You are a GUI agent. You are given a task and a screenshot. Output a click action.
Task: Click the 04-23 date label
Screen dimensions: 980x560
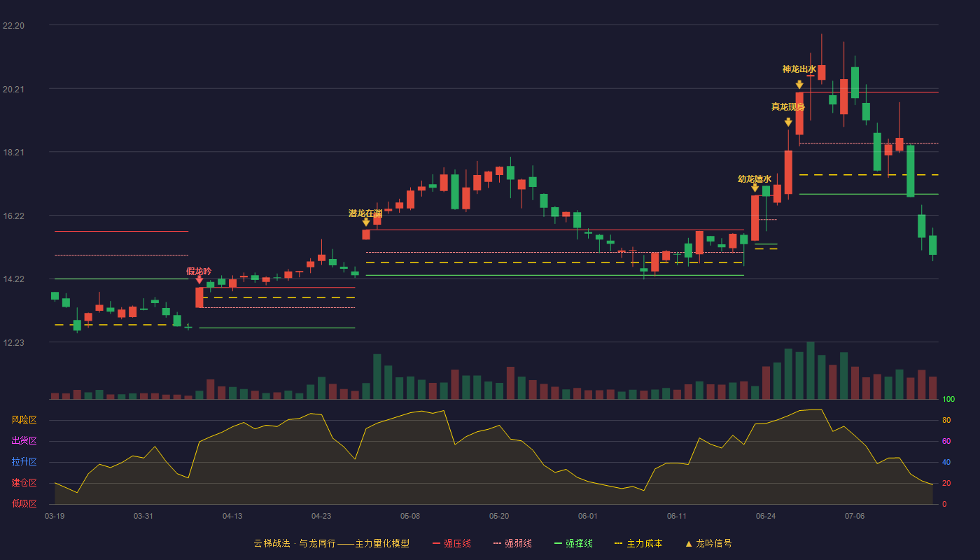(321, 516)
